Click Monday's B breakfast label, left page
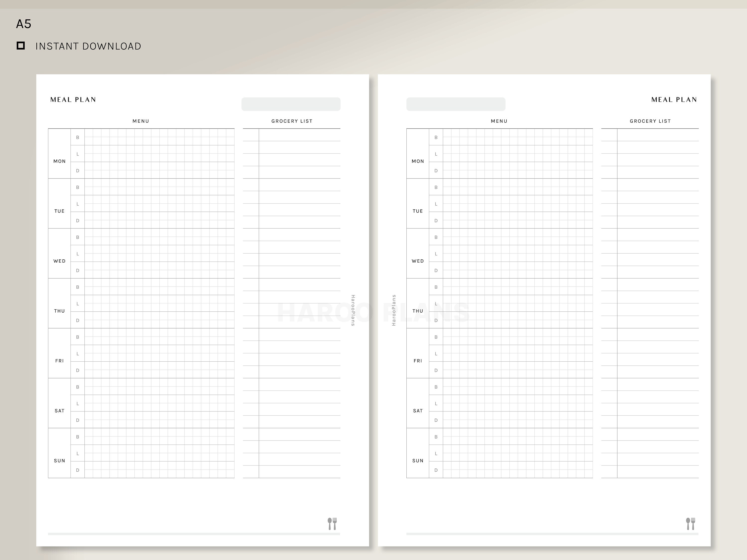 (78, 137)
